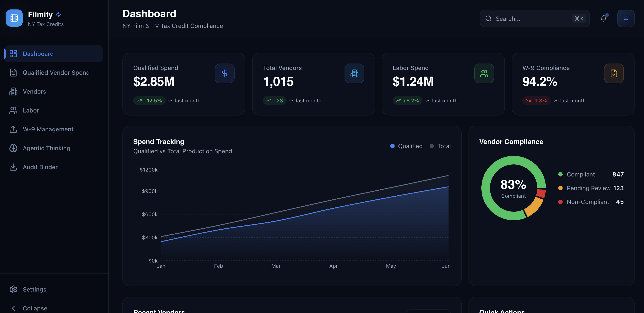Screen dimensions: 644x313
Task: Click the W-9 Compliance document icon
Action: click(613, 73)
